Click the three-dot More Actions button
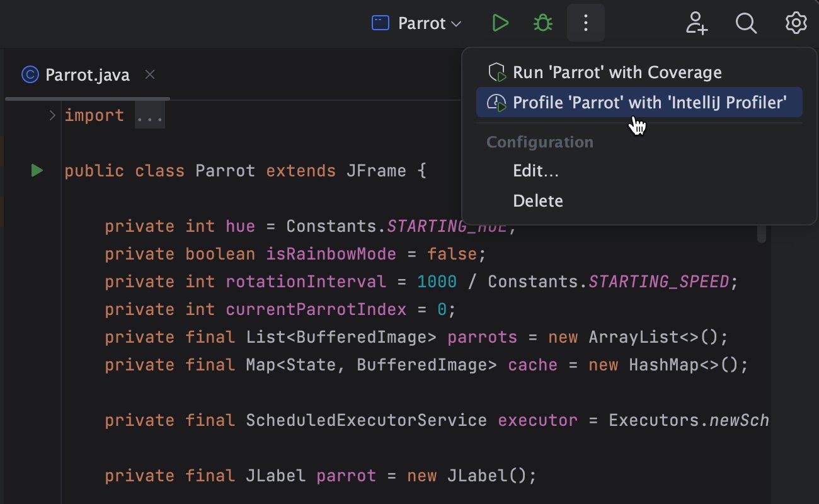Image resolution: width=819 pixels, height=504 pixels. (586, 23)
